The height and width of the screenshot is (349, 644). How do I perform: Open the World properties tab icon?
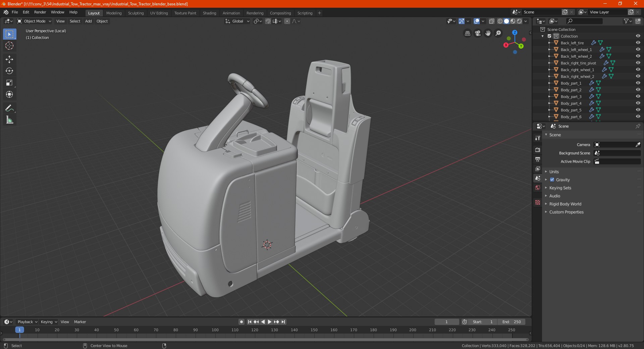(538, 188)
